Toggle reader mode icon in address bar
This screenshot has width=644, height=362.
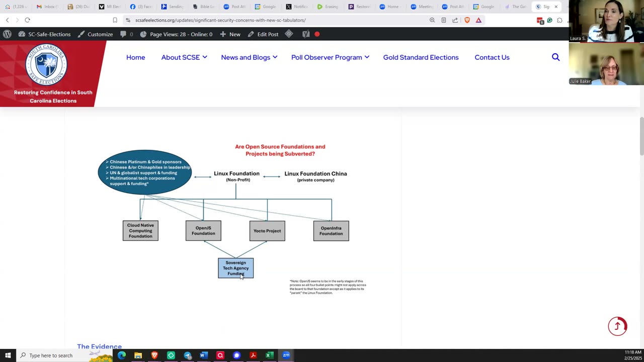[x=443, y=20]
